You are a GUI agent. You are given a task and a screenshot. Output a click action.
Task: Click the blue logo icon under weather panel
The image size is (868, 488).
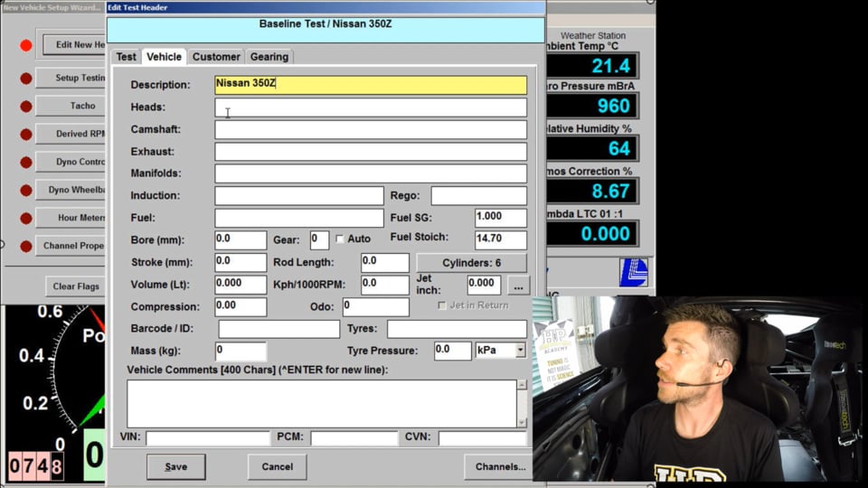633,272
